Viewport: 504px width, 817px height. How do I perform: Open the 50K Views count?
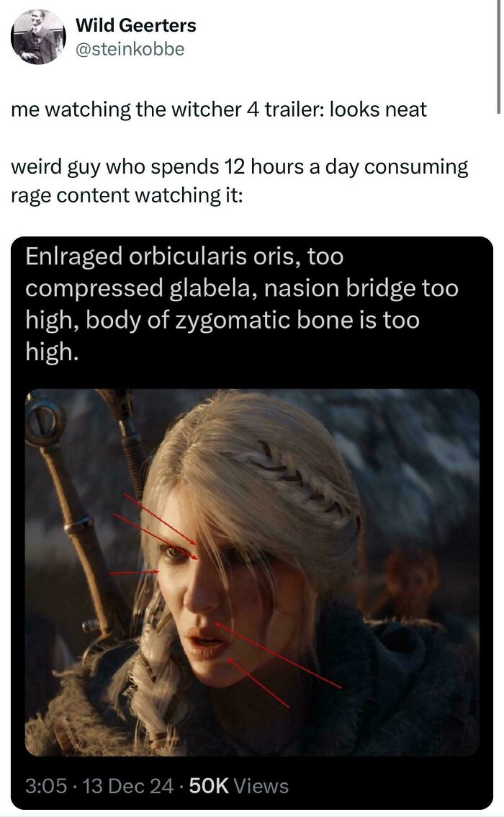[238, 786]
